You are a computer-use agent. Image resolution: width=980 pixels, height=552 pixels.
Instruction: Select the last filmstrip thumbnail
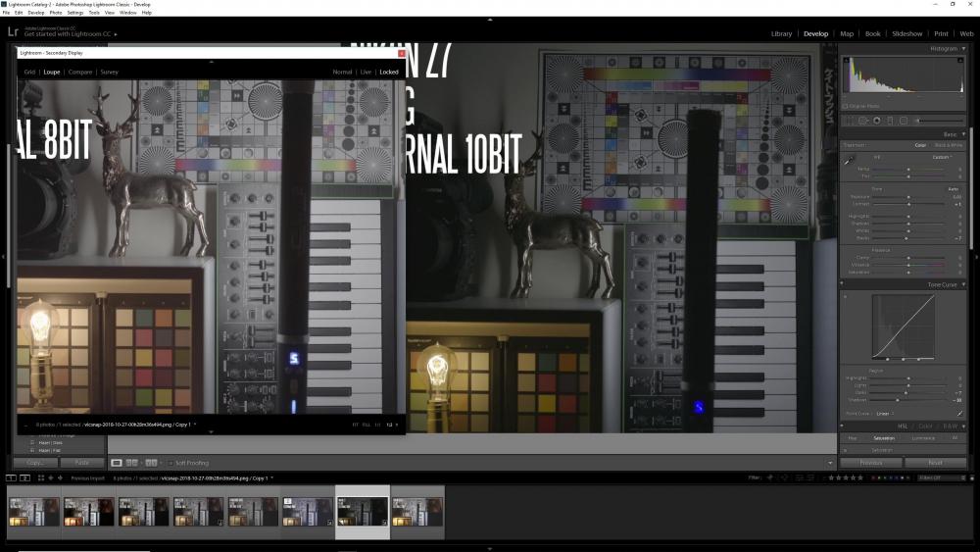click(417, 512)
